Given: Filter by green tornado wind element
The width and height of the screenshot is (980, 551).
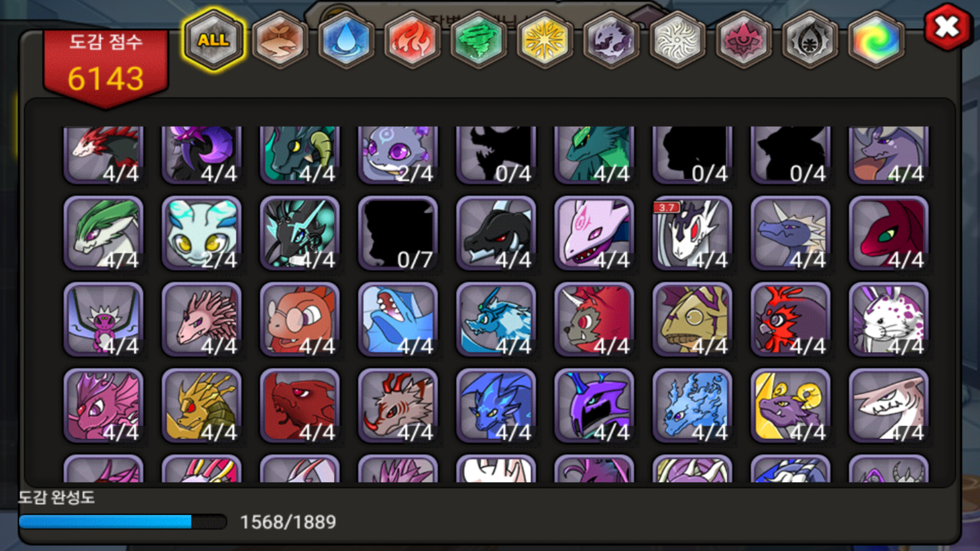Looking at the screenshot, I should [478, 40].
